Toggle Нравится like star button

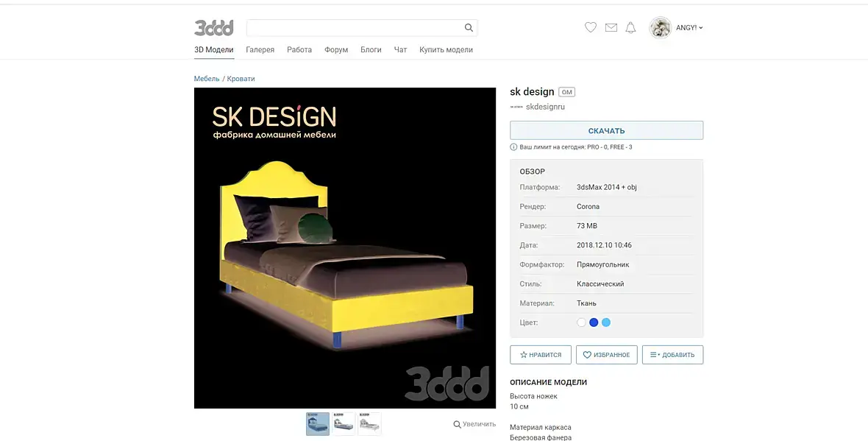[x=540, y=355]
